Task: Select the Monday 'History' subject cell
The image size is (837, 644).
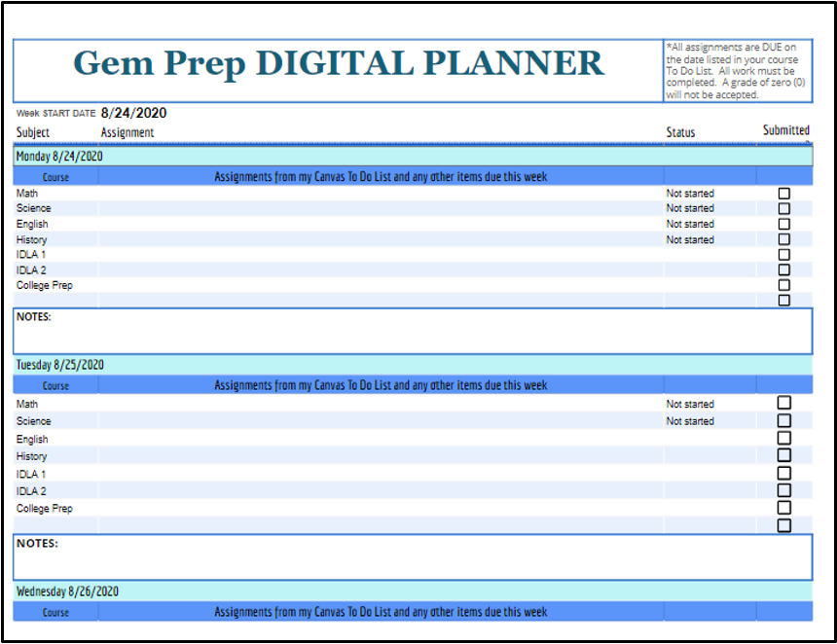Action: 55,239
